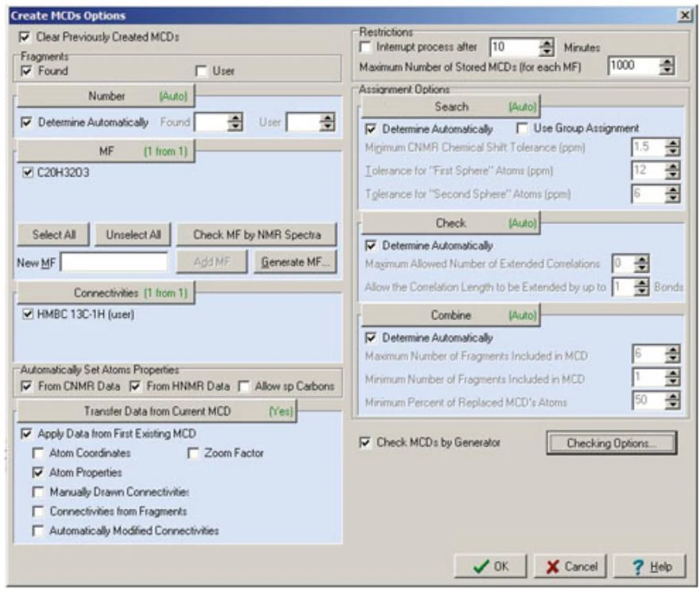Toggle Clear Previously Created MCDs checkbox

25,37
